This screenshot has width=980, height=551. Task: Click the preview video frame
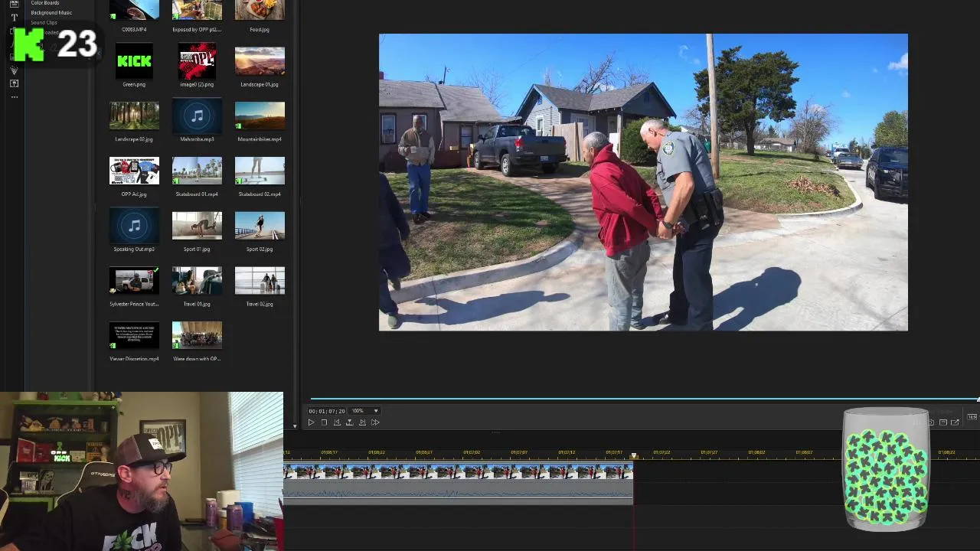pos(643,182)
